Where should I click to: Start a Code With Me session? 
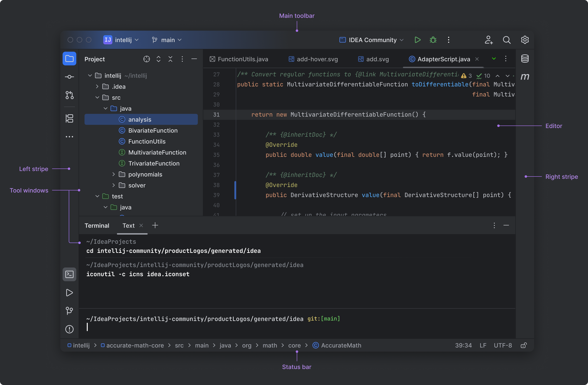coord(489,40)
